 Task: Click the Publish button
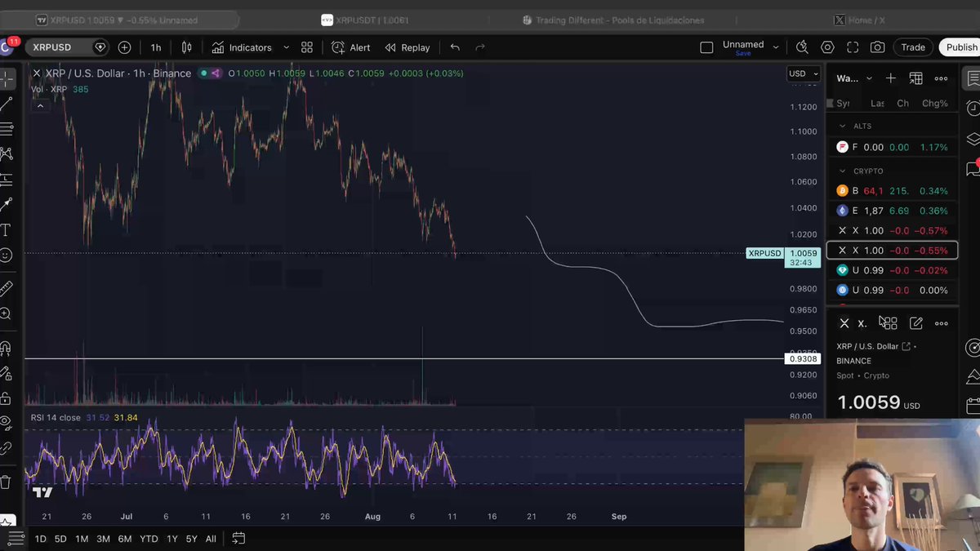[x=960, y=47]
